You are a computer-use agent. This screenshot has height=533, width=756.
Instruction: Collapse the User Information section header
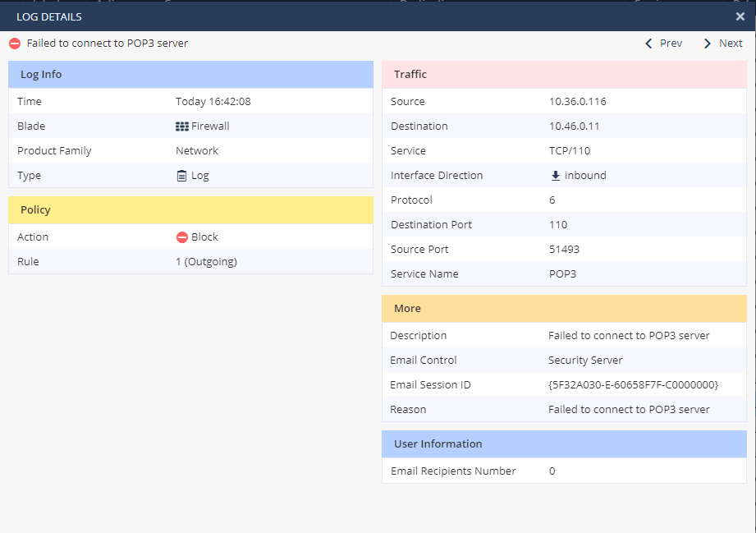(564, 443)
